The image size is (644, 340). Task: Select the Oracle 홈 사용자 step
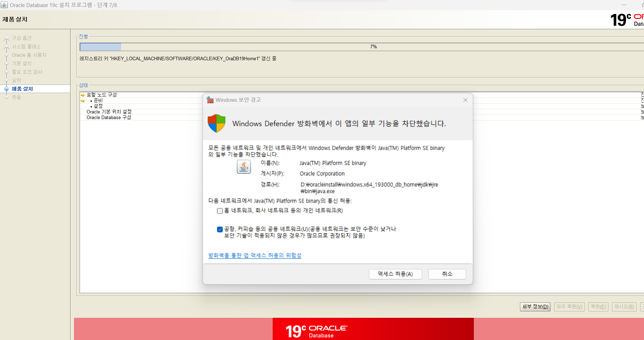pos(29,55)
